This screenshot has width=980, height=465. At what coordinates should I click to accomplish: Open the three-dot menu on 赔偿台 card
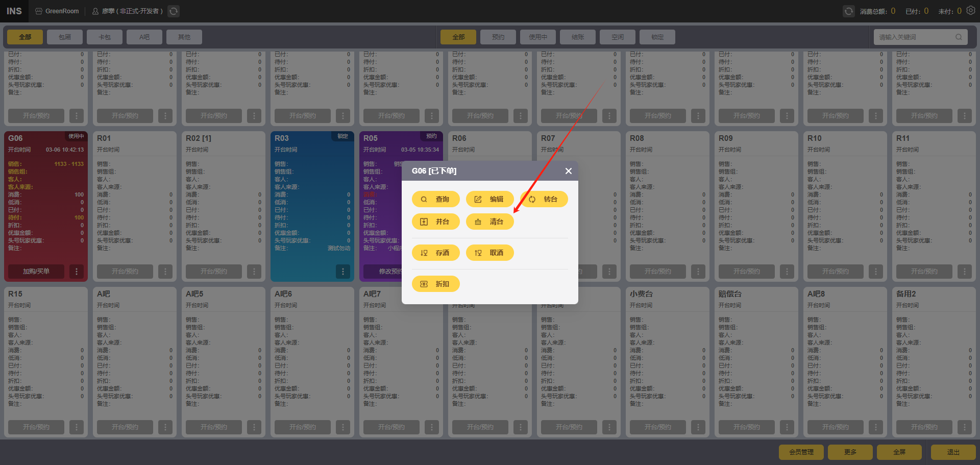click(787, 427)
